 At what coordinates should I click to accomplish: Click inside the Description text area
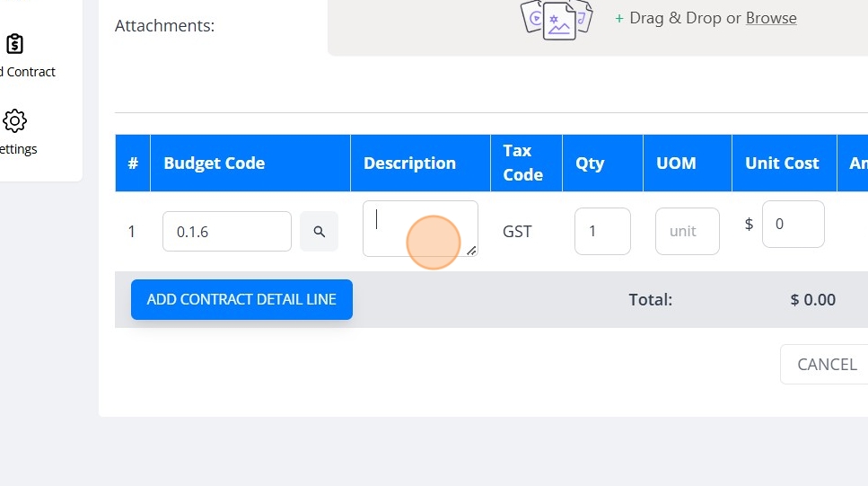click(x=418, y=227)
